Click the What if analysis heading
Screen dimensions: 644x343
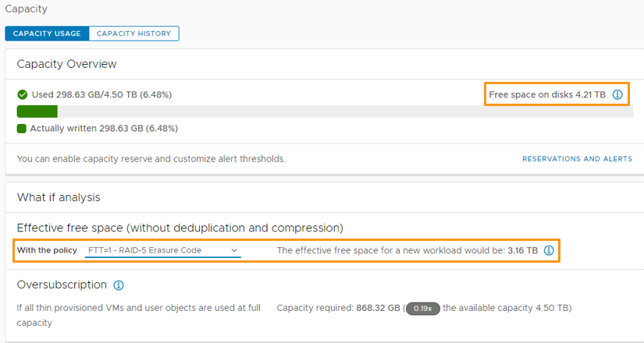(59, 197)
